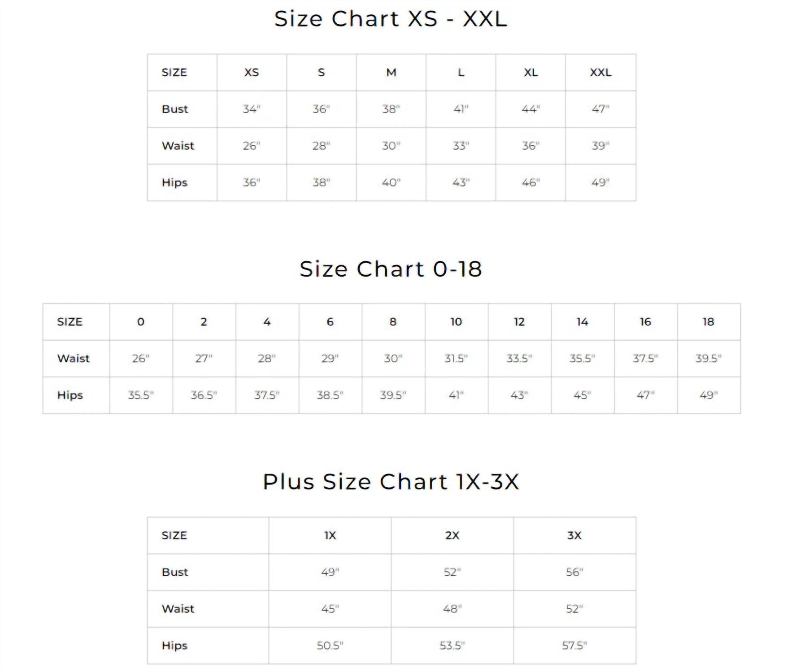Select Waist measurement for size 12
This screenshot has width=791, height=672.
pyautogui.click(x=519, y=359)
